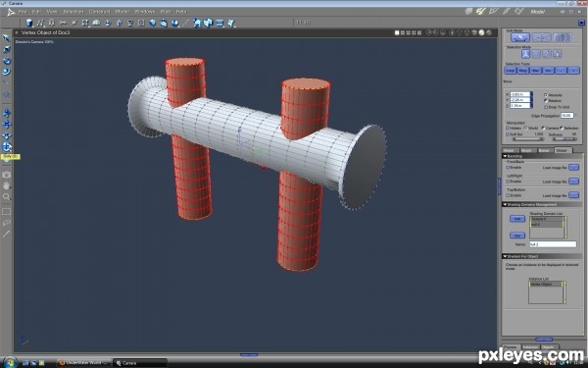This screenshot has height=368, width=588.
Task: Choose the Hand pan tool
Action: click(7, 185)
